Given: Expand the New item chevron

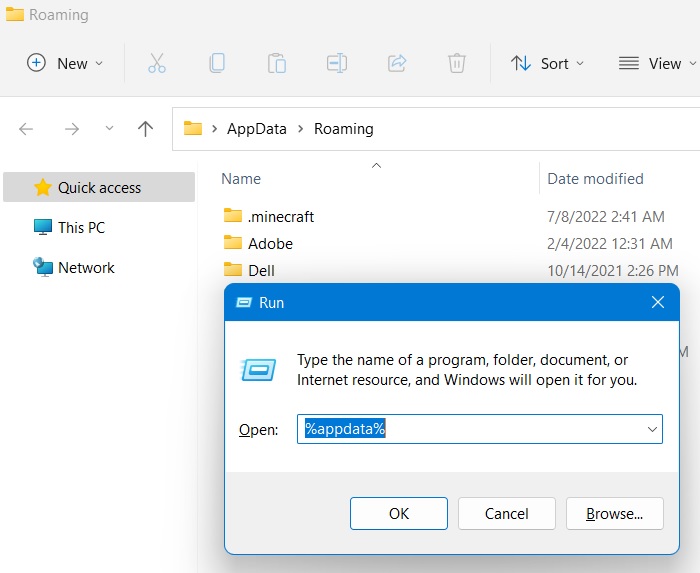Looking at the screenshot, I should (x=99, y=63).
